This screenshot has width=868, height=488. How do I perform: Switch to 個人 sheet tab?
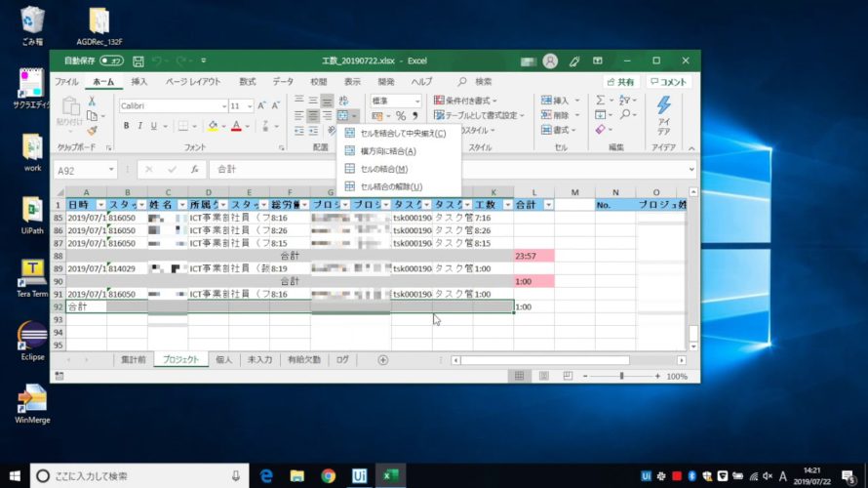tap(223, 360)
